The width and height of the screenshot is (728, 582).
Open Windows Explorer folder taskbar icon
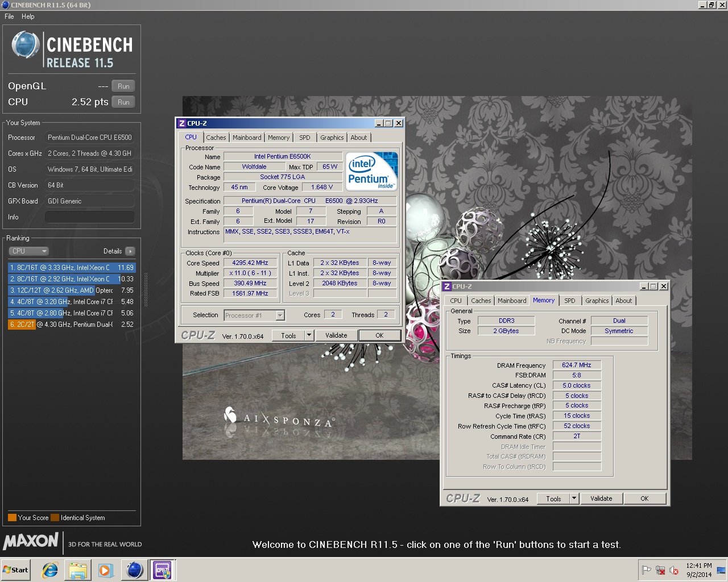point(78,570)
